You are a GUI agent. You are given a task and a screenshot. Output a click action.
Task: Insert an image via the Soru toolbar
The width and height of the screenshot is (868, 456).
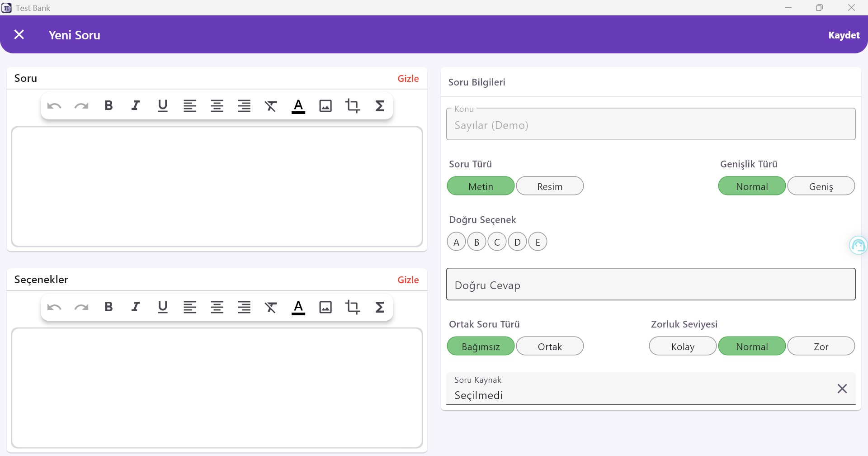point(325,105)
